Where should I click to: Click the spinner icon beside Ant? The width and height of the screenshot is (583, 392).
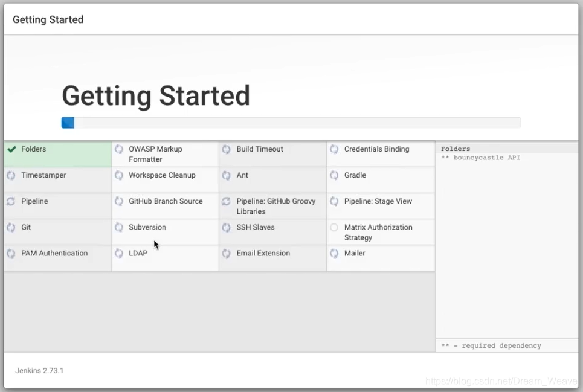click(227, 175)
